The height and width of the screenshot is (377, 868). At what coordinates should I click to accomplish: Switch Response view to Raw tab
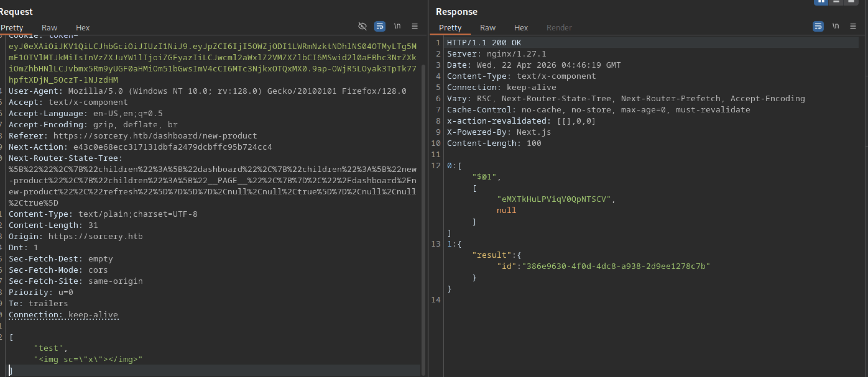(488, 28)
